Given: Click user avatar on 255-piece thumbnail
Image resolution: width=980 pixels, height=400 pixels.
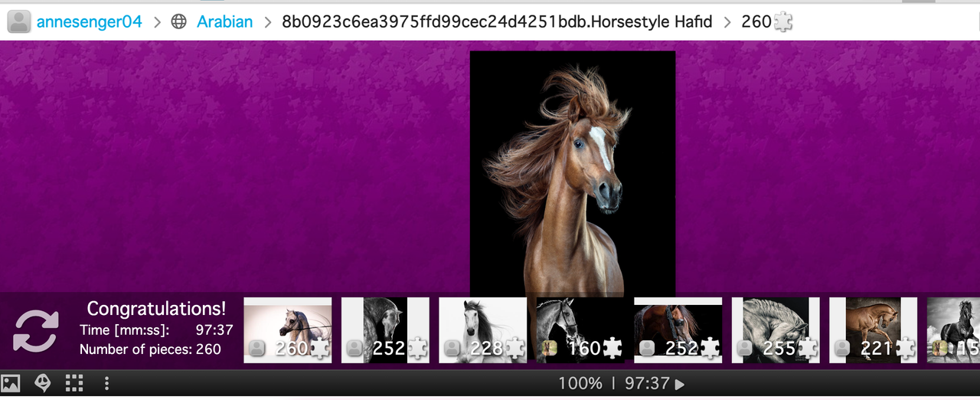Looking at the screenshot, I should pyautogui.click(x=746, y=349).
